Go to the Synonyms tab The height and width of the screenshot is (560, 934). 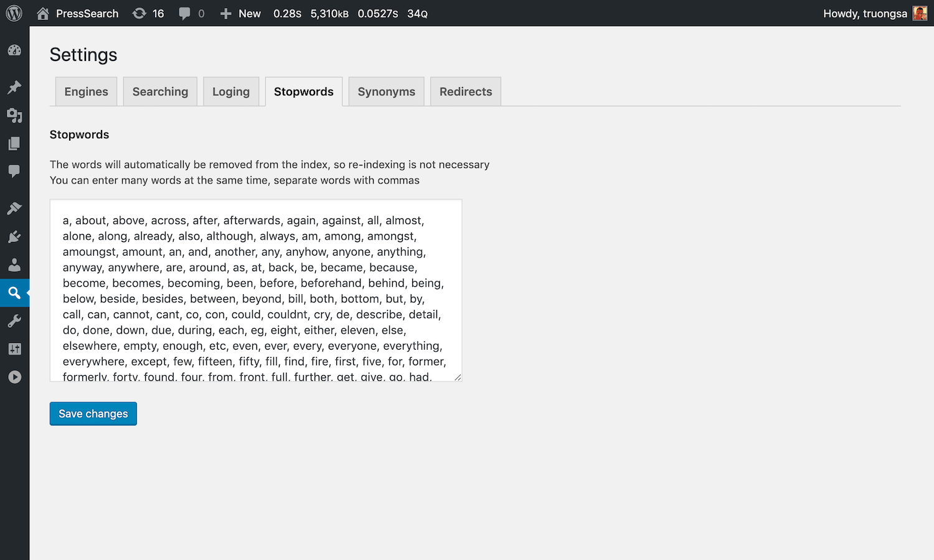point(386,91)
